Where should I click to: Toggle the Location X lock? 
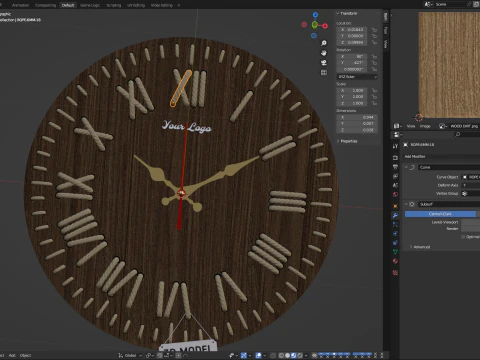374,30
